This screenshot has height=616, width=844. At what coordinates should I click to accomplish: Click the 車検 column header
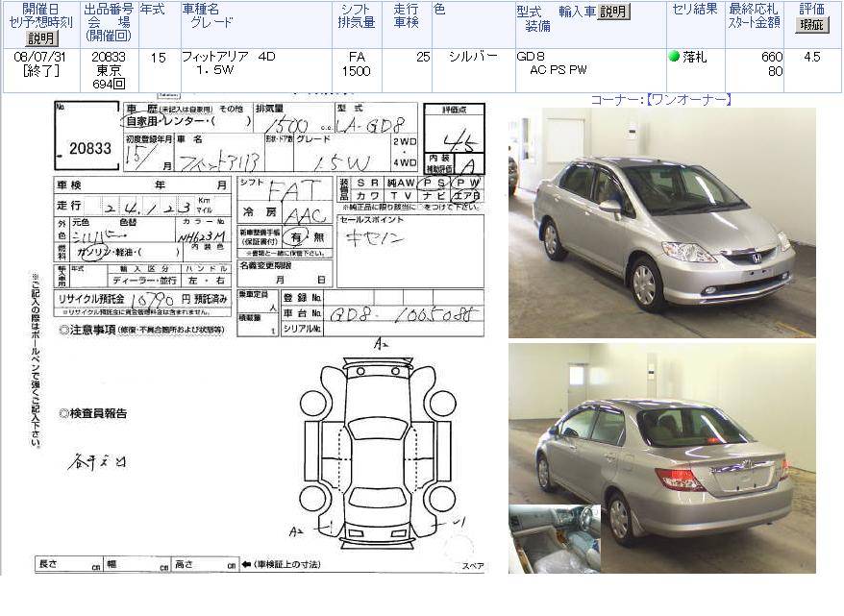click(x=406, y=23)
